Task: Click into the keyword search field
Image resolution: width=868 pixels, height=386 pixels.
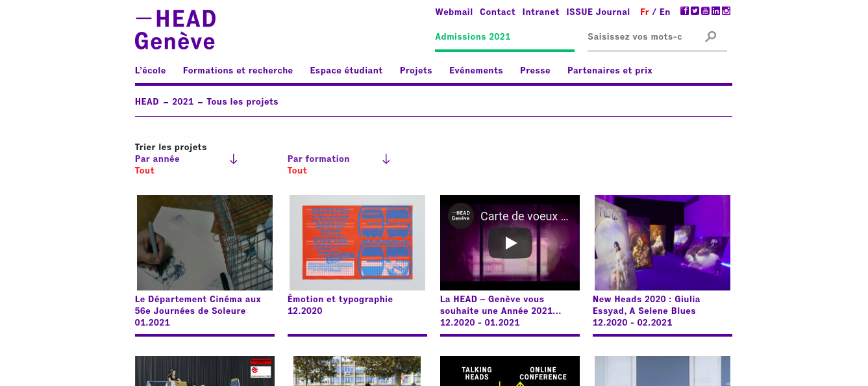Action: pyautogui.click(x=639, y=36)
